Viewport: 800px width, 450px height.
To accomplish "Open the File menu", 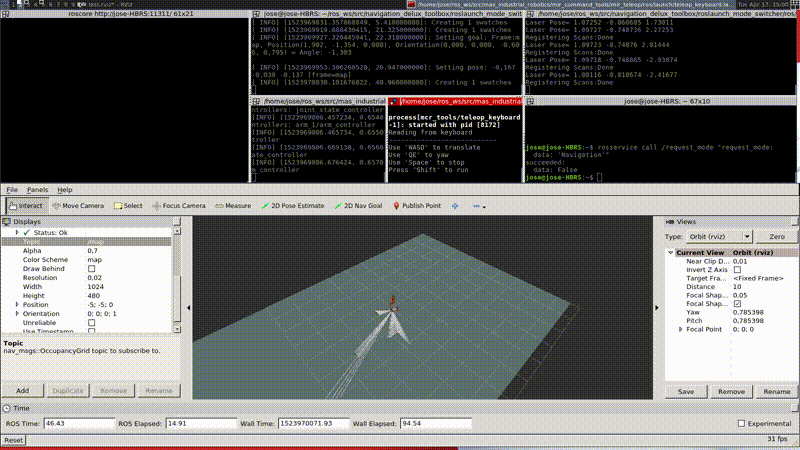I will [12, 190].
